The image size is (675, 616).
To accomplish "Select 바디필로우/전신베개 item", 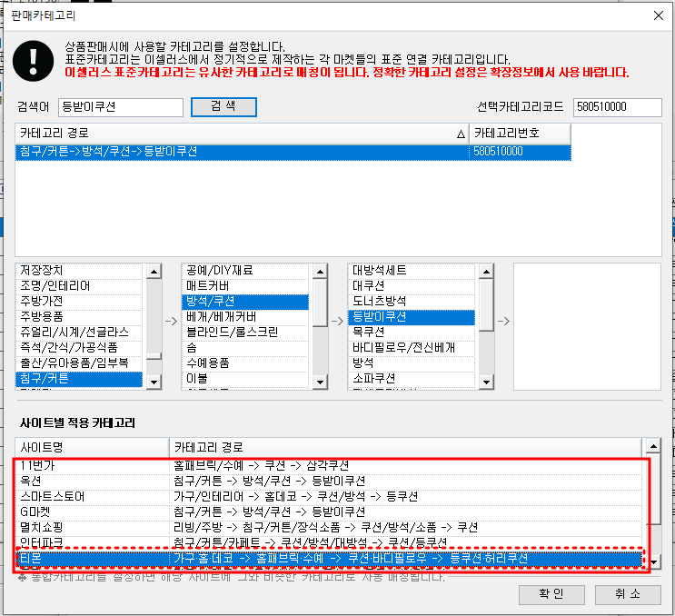I will click(x=412, y=348).
